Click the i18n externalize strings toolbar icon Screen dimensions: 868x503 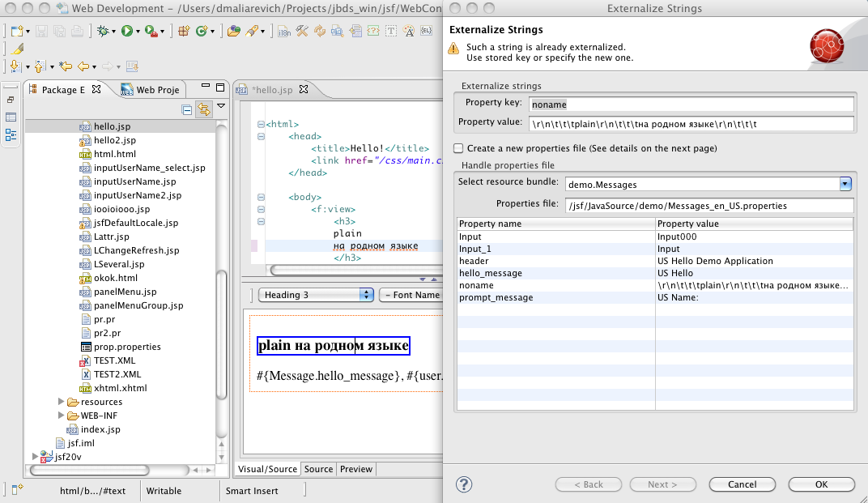pos(284,32)
